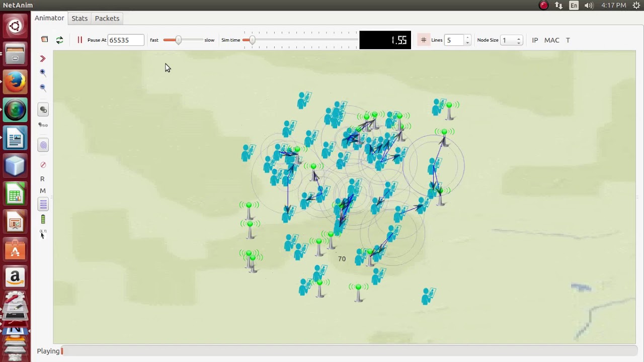644x362 pixels.
Task: Zoom out of the topology
Action: 43,87
